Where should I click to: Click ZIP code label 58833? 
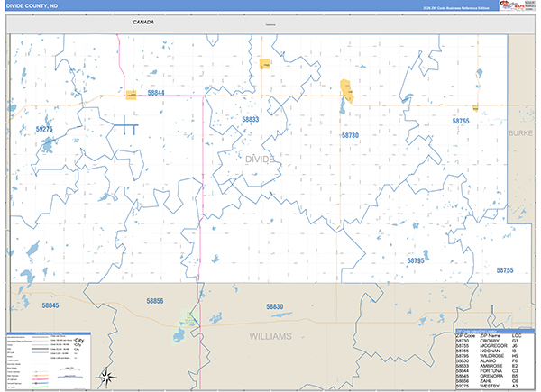click(251, 119)
